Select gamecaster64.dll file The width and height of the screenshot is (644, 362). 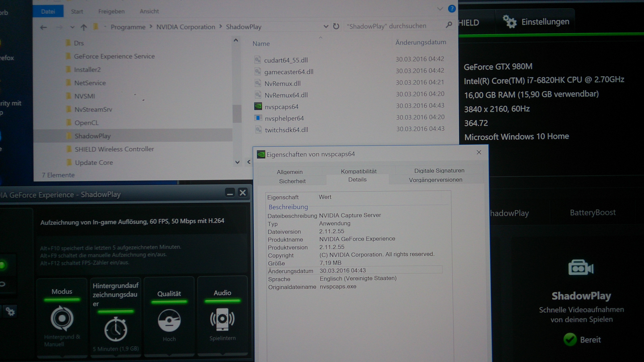(288, 72)
